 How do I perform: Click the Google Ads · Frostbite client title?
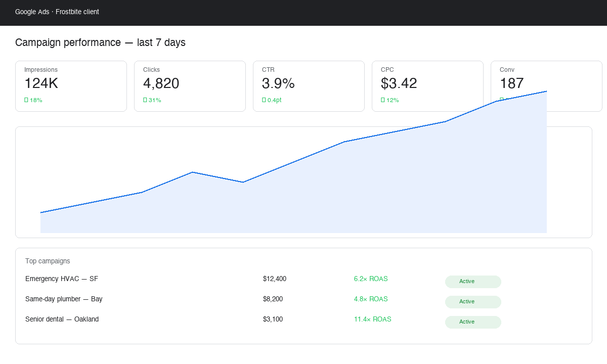click(x=57, y=12)
